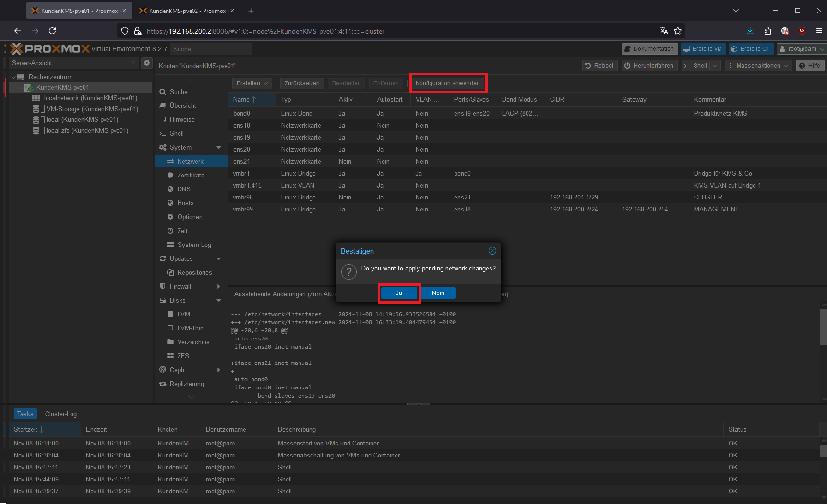Switch to the Cluster-Log tab

61,414
